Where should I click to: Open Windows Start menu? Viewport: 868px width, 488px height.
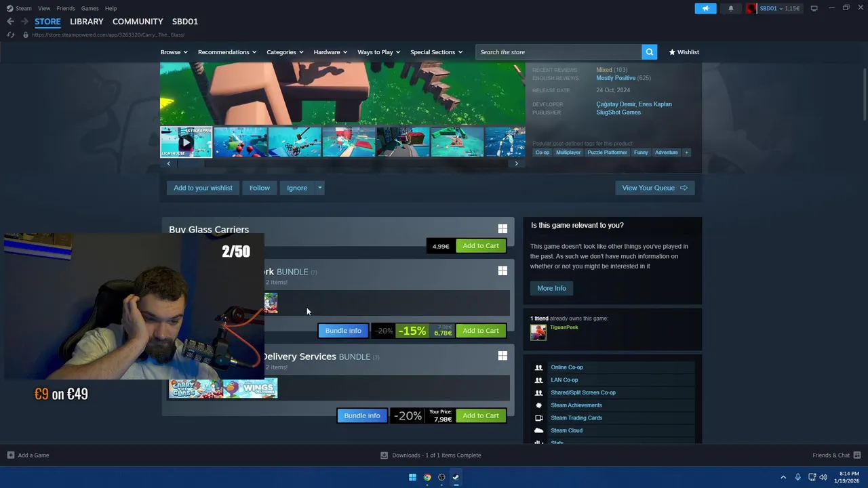pos(412,477)
